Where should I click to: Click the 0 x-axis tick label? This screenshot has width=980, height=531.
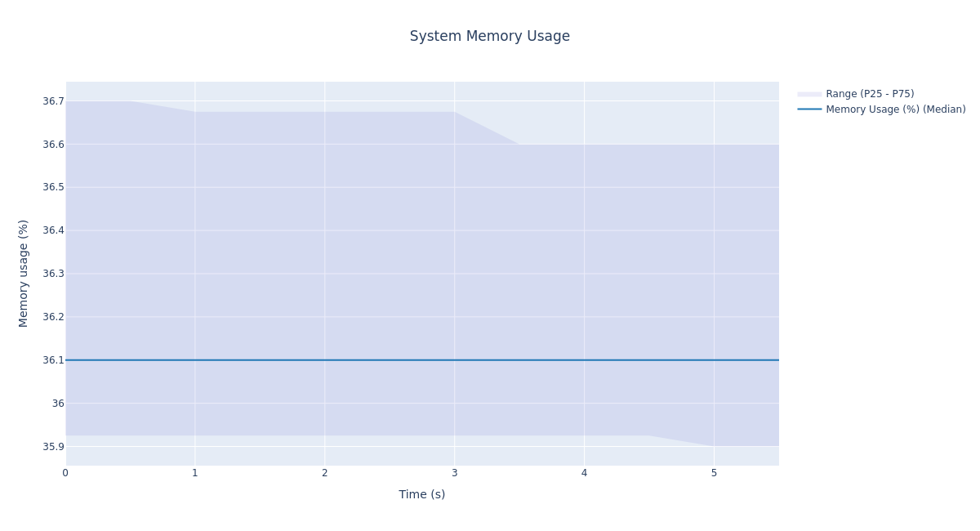point(65,473)
